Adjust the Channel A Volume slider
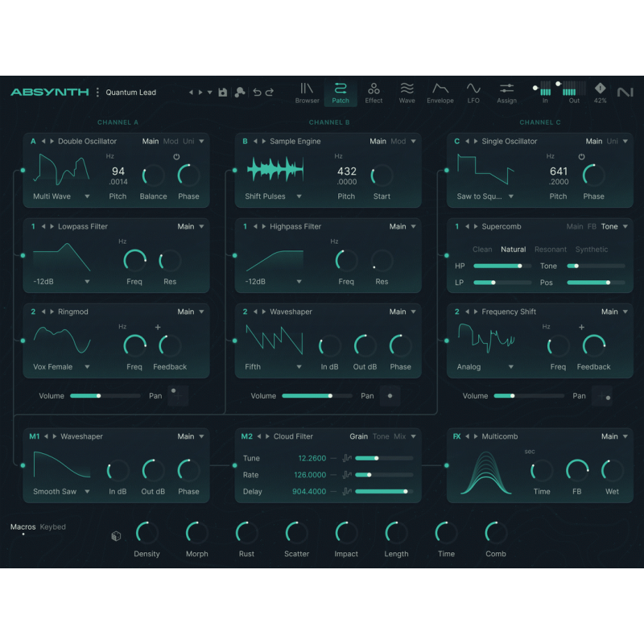The height and width of the screenshot is (644, 644). (x=105, y=396)
